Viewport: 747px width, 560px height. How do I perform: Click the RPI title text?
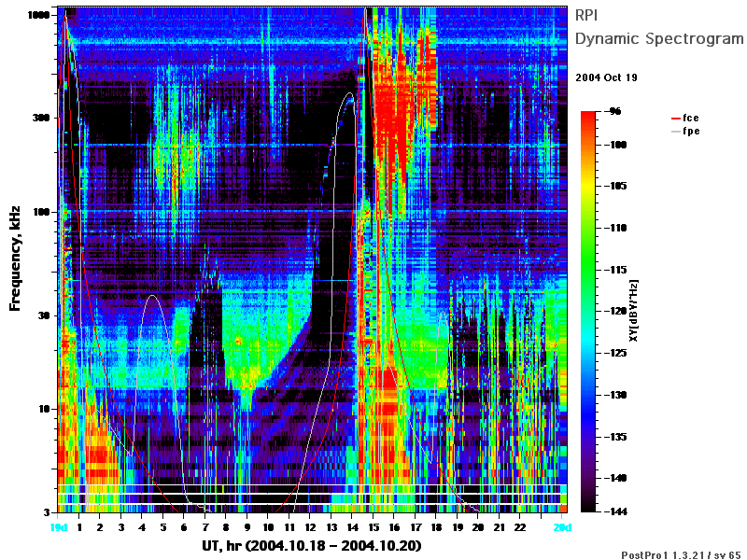pos(586,15)
